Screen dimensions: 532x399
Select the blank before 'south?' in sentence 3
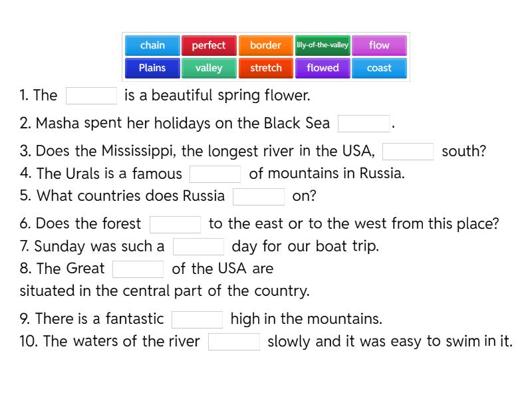(x=408, y=152)
